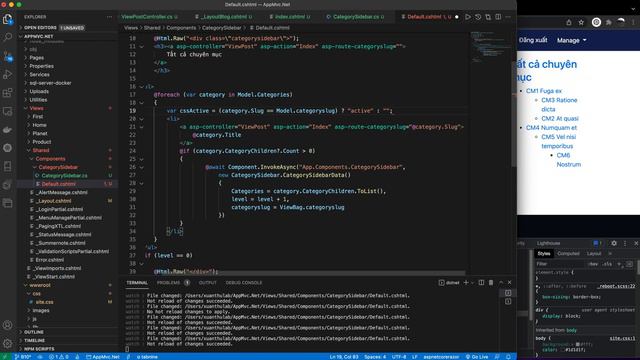Open the DEBUG CONSOLE panel tab
Viewport: 640px width, 360px height.
coord(244,282)
